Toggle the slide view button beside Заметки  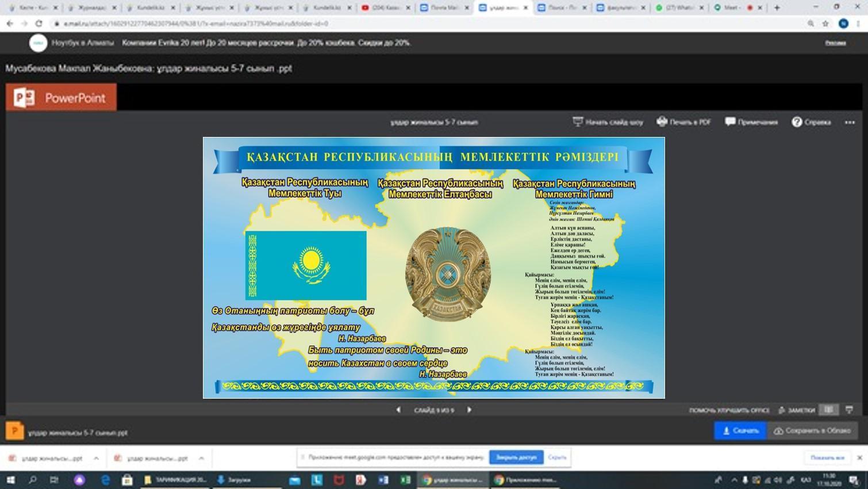pos(828,410)
